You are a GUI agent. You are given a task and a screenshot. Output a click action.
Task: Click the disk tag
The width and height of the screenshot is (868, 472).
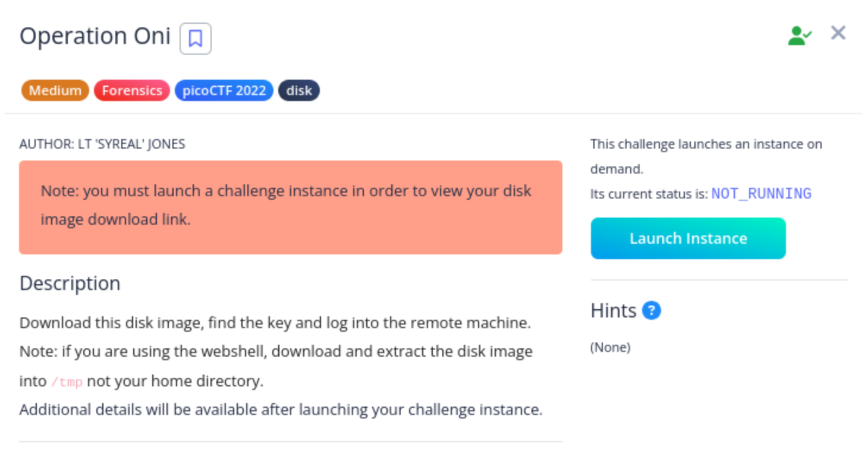pos(299,90)
